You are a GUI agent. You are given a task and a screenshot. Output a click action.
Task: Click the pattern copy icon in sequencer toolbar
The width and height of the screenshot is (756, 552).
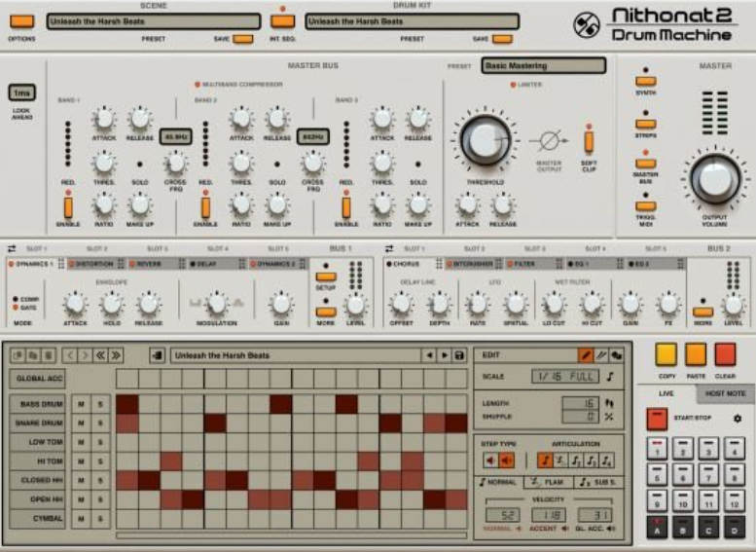(x=18, y=355)
